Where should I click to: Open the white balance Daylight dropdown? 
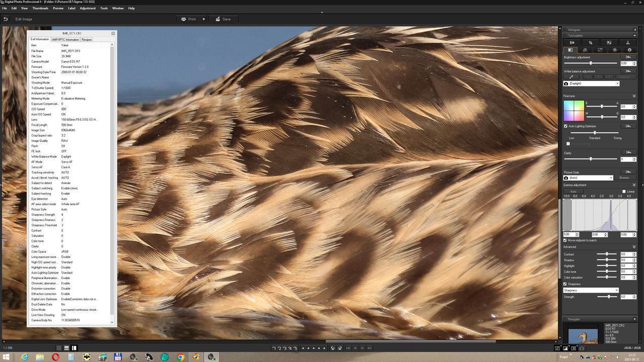coord(591,83)
